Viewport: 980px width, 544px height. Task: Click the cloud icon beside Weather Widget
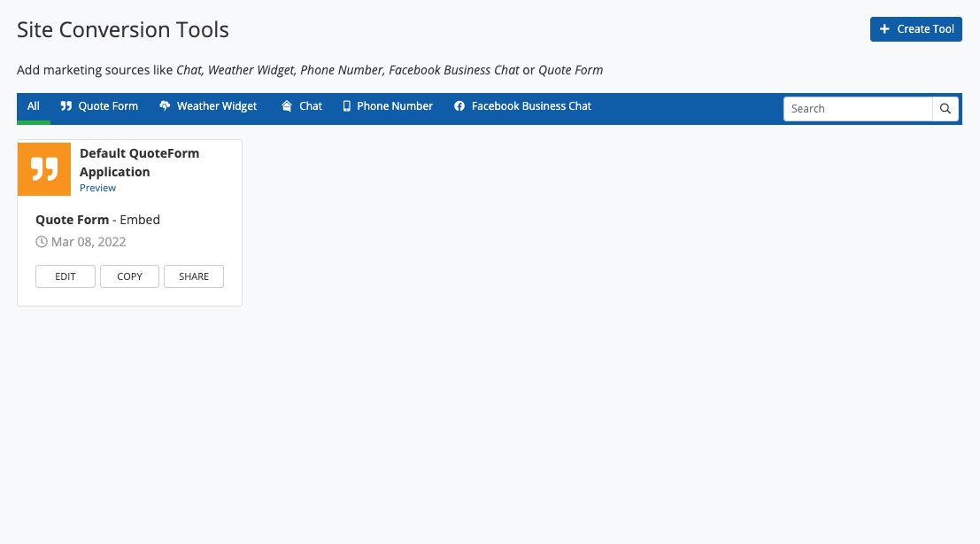(x=165, y=106)
